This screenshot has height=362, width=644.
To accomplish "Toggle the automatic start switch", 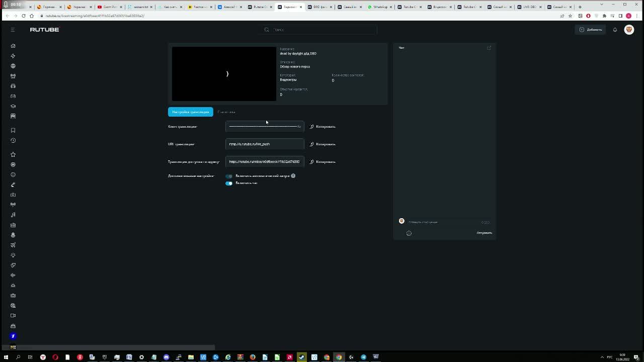I will point(229,176).
